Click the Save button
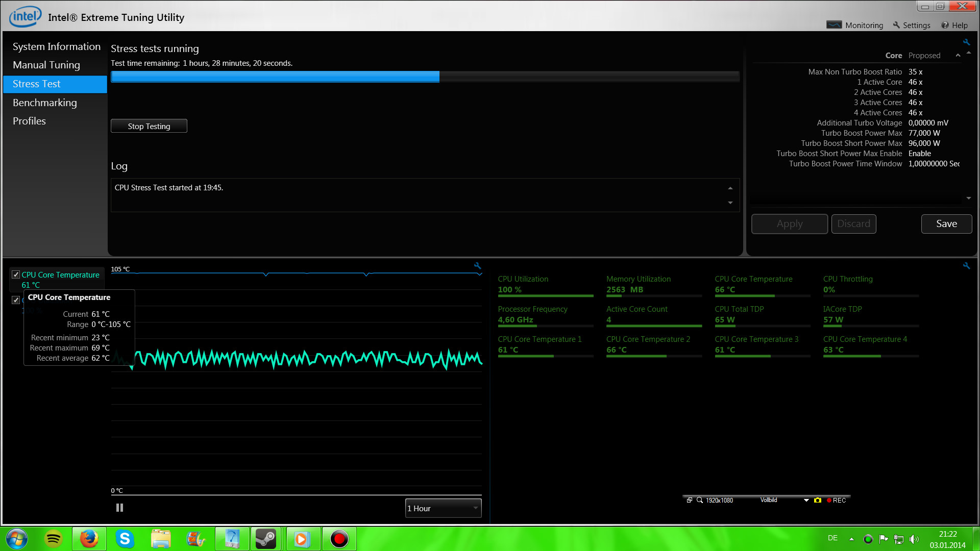 (946, 224)
